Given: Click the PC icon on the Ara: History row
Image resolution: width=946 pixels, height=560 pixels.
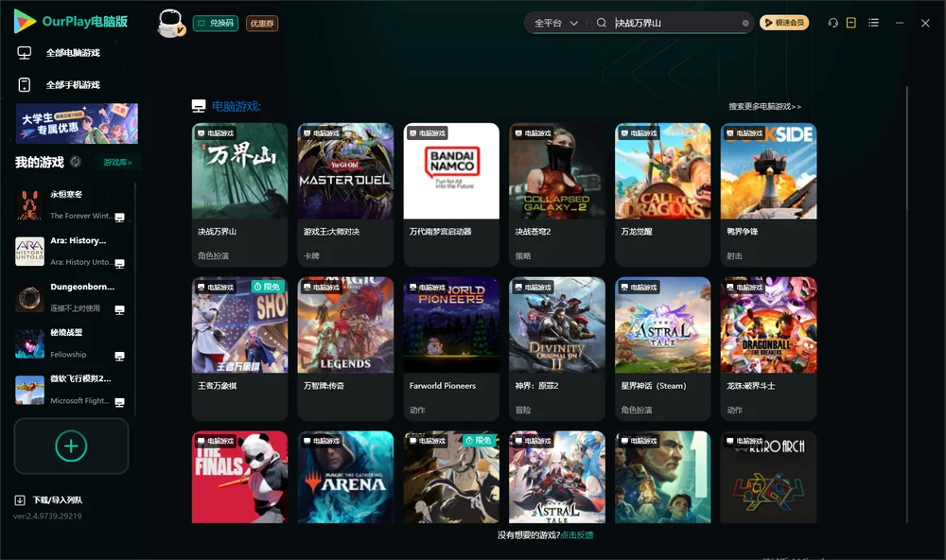Looking at the screenshot, I should [x=119, y=264].
